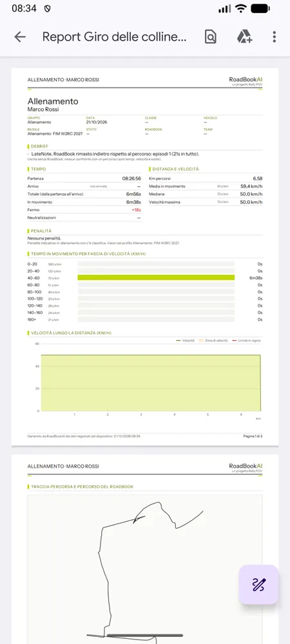Select the Debrief section heading

pyautogui.click(x=39, y=146)
